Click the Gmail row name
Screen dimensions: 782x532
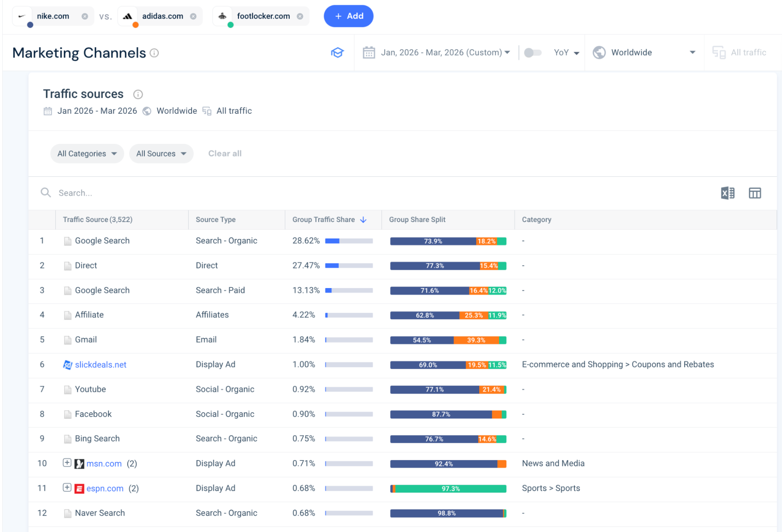coord(86,340)
